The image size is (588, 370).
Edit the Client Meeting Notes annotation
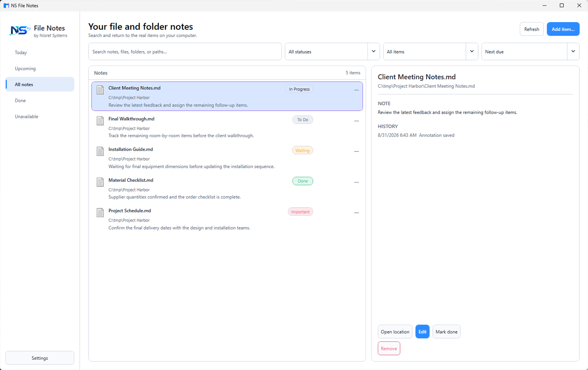click(x=422, y=332)
